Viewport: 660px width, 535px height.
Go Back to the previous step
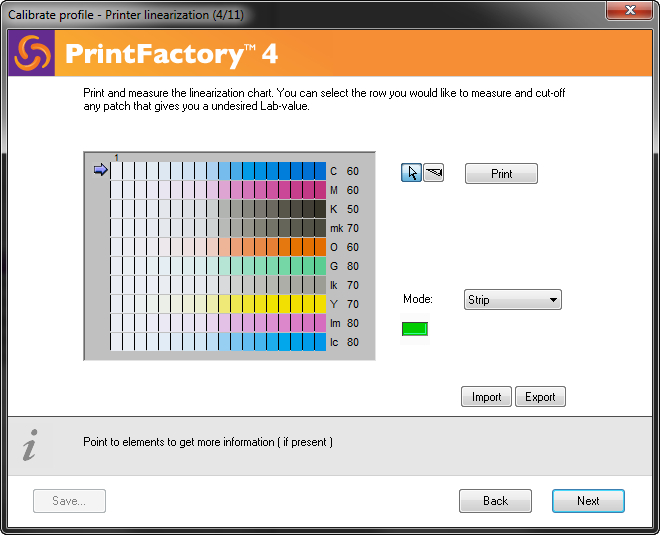pyautogui.click(x=495, y=501)
